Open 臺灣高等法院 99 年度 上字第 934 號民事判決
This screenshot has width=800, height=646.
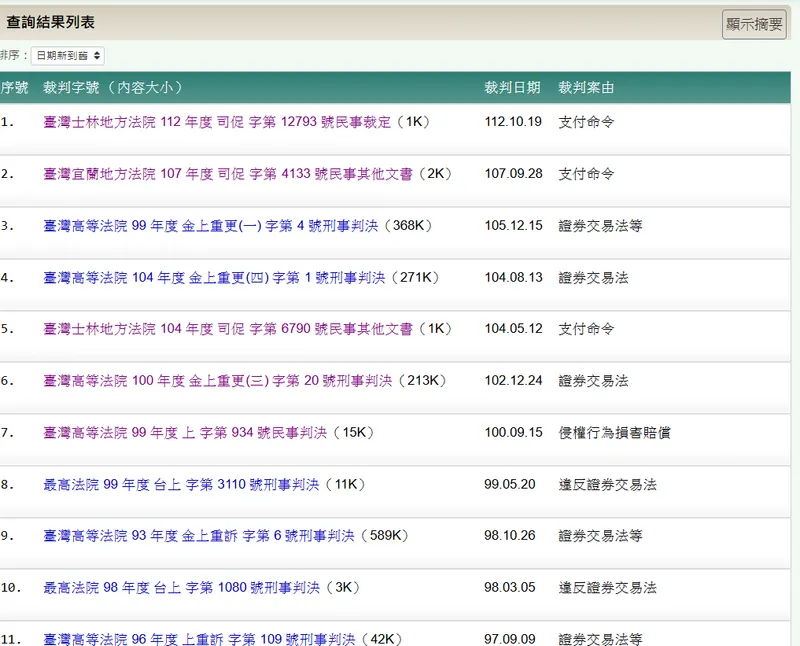pyautogui.click(x=186, y=433)
